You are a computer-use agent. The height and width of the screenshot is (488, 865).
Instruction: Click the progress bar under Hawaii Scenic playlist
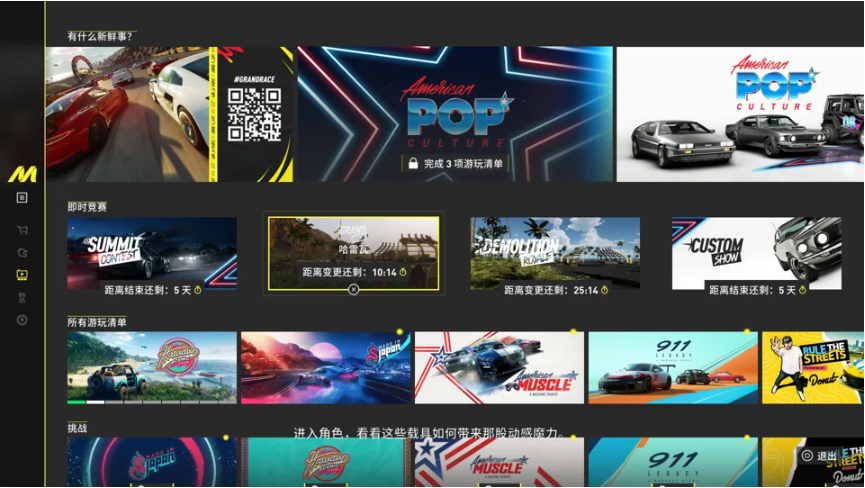point(152,402)
